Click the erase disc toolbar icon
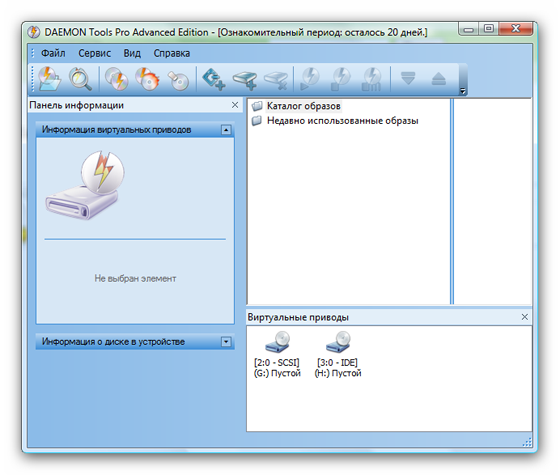Screen dimensions: 560x475 click(178, 80)
